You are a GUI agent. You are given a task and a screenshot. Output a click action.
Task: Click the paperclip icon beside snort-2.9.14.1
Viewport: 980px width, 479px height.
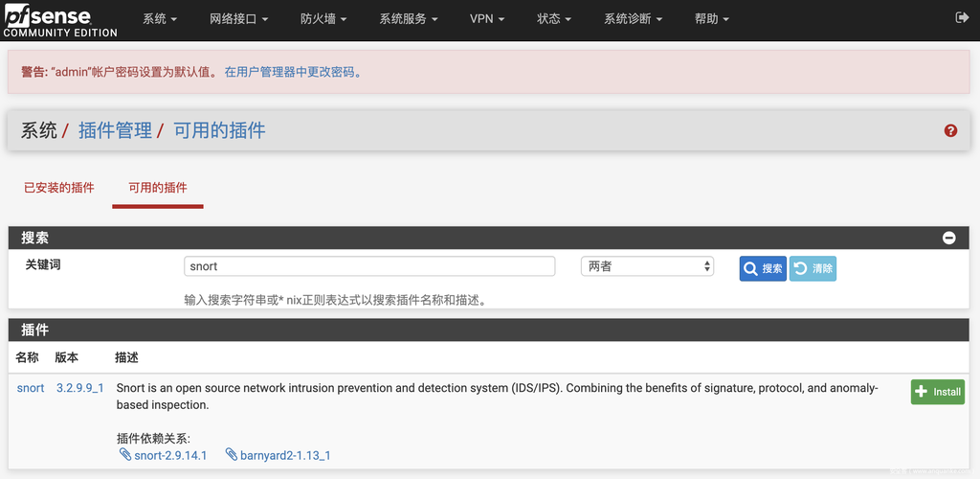click(125, 455)
